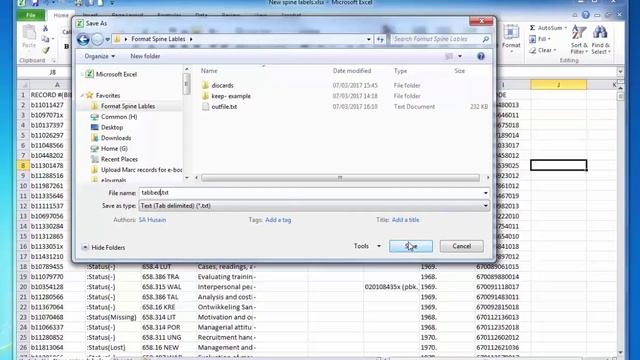Click Add a tag link
This screenshot has height=360, width=640.
coord(278,220)
